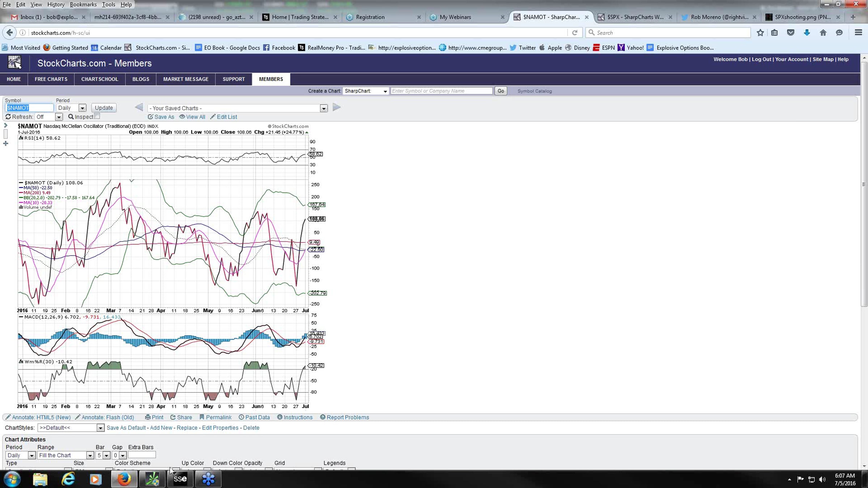868x488 pixels.
Task: Open the ChartStyles Default dropdown
Action: (x=100, y=428)
